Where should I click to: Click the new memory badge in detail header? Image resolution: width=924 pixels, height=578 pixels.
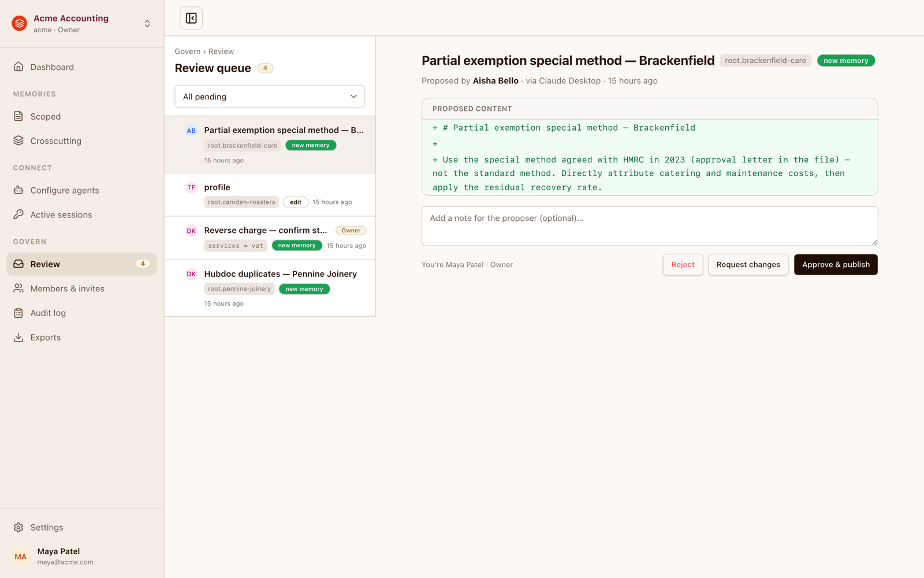[x=846, y=61]
